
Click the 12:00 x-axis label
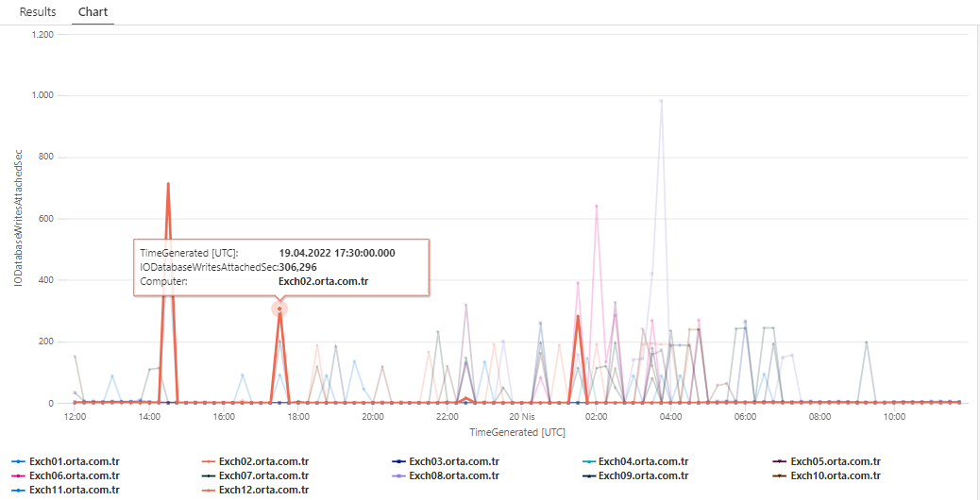[75, 416]
